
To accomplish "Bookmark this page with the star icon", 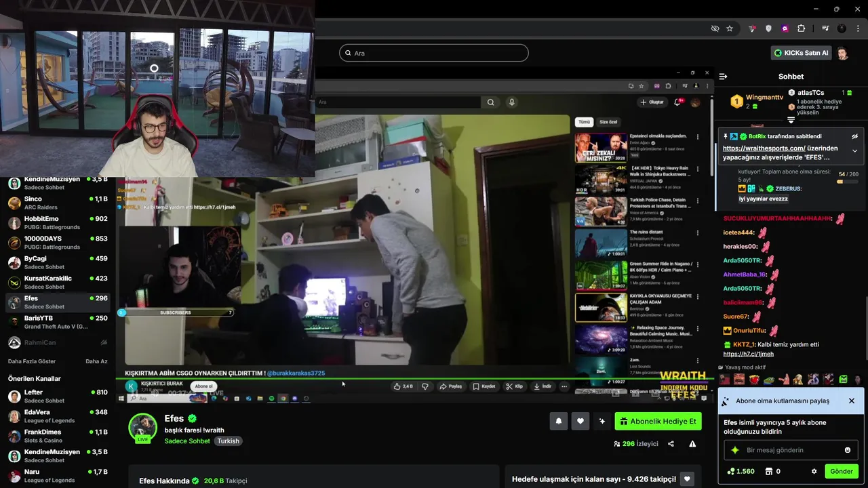I will [730, 28].
